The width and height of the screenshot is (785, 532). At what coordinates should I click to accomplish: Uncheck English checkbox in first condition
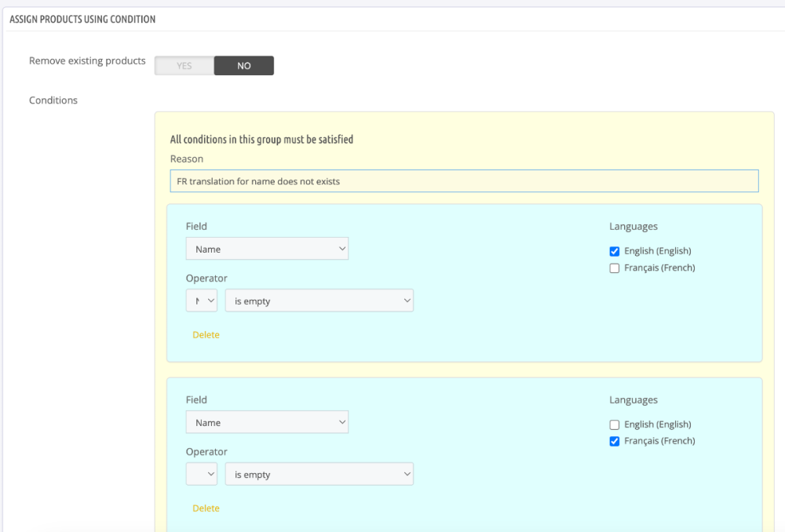click(x=615, y=252)
